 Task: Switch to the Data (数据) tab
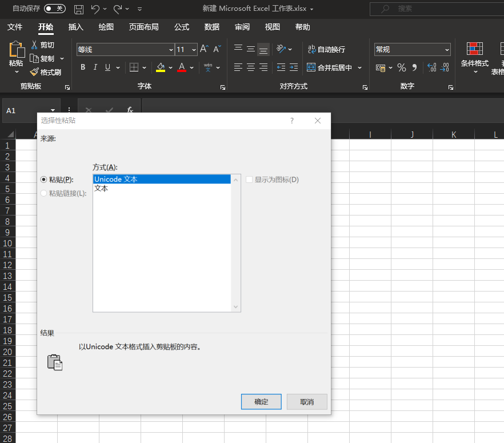(x=212, y=27)
